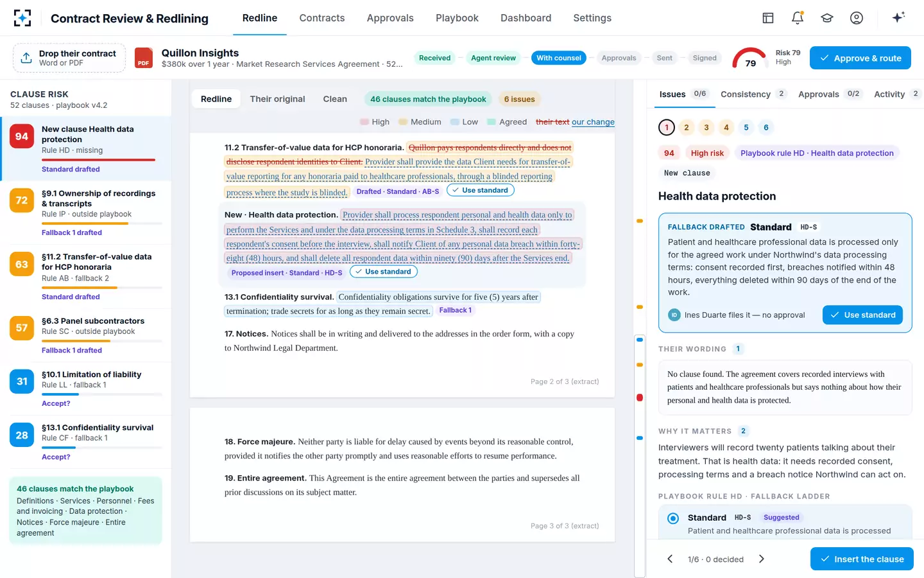Select issue number 6 circle
The image size is (924, 578).
[x=766, y=127]
